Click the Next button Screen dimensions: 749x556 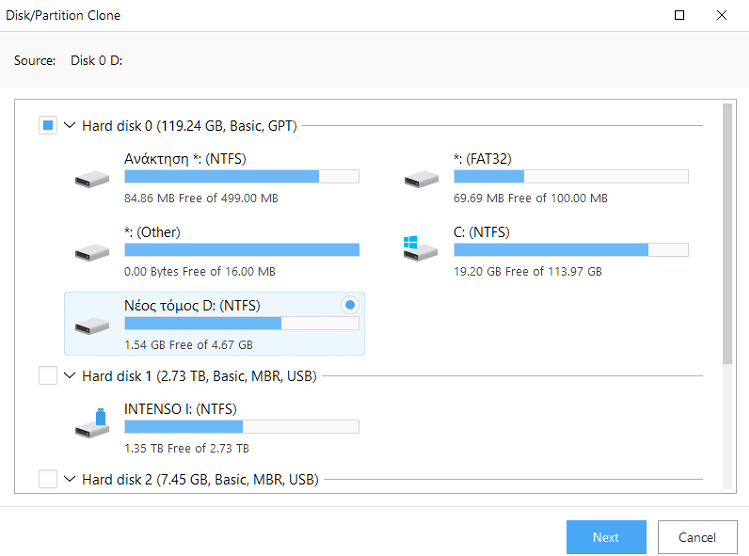(606, 537)
